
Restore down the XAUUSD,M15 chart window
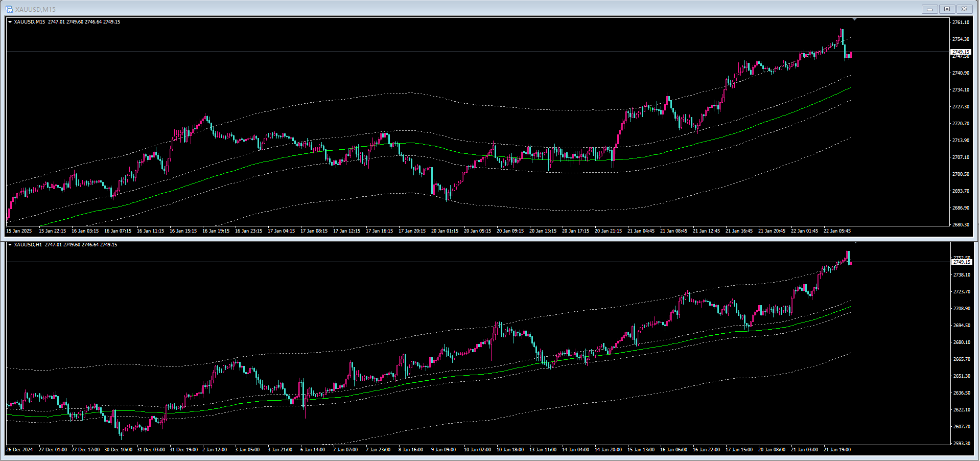tap(947, 9)
